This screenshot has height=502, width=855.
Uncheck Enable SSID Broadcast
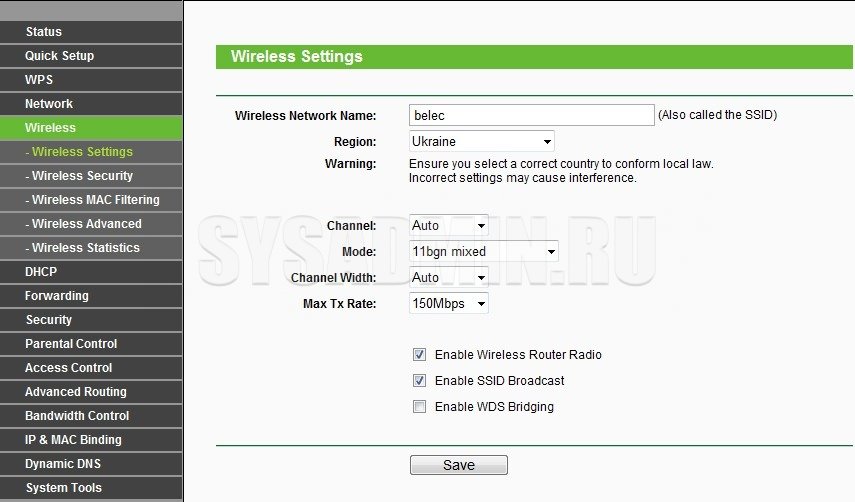(x=419, y=381)
